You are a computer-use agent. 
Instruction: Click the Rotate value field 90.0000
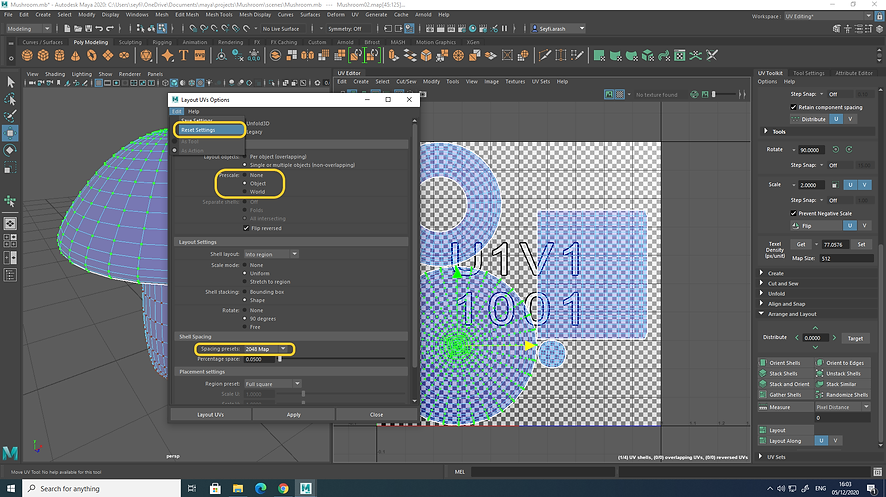(812, 150)
